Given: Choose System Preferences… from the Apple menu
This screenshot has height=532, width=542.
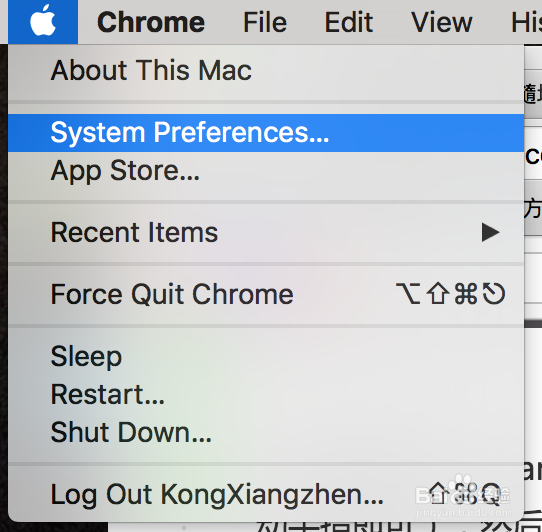Looking at the screenshot, I should 266,133.
